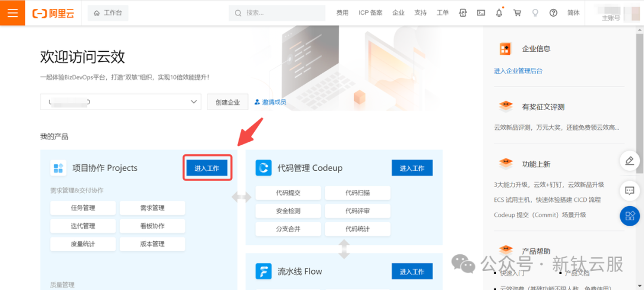Open the shopping cart icon
Screen dimensions: 644x290
click(x=517, y=13)
